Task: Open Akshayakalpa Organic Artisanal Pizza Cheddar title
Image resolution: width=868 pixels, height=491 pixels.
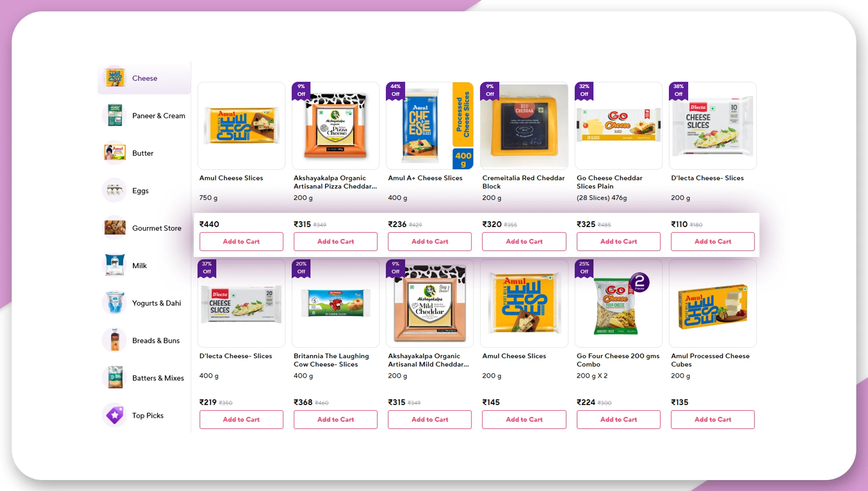Action: (x=335, y=182)
